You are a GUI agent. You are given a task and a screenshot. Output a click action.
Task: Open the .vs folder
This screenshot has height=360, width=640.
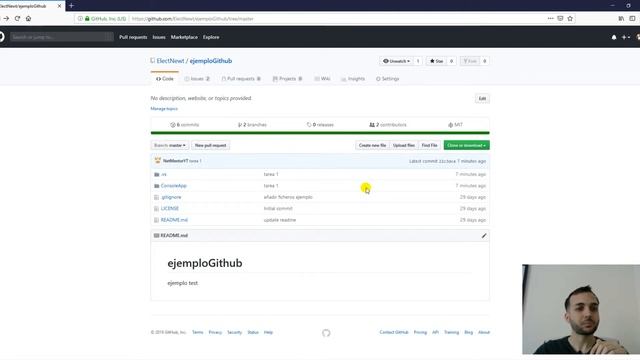tap(164, 174)
